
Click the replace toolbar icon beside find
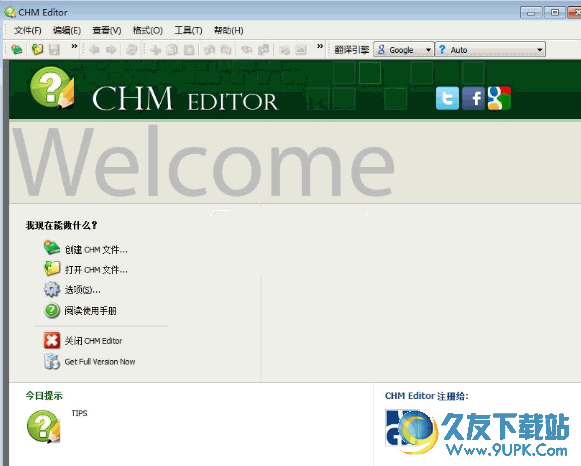pyautogui.click(x=263, y=50)
